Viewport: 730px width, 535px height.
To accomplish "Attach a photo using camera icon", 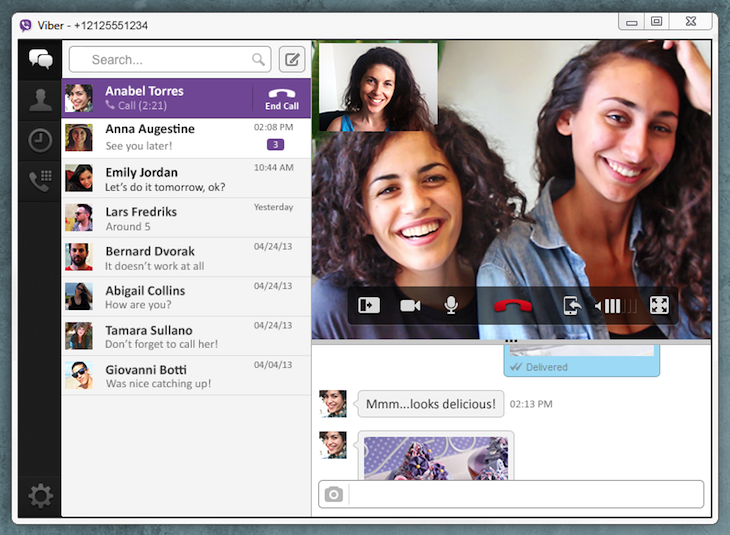I will pyautogui.click(x=333, y=494).
